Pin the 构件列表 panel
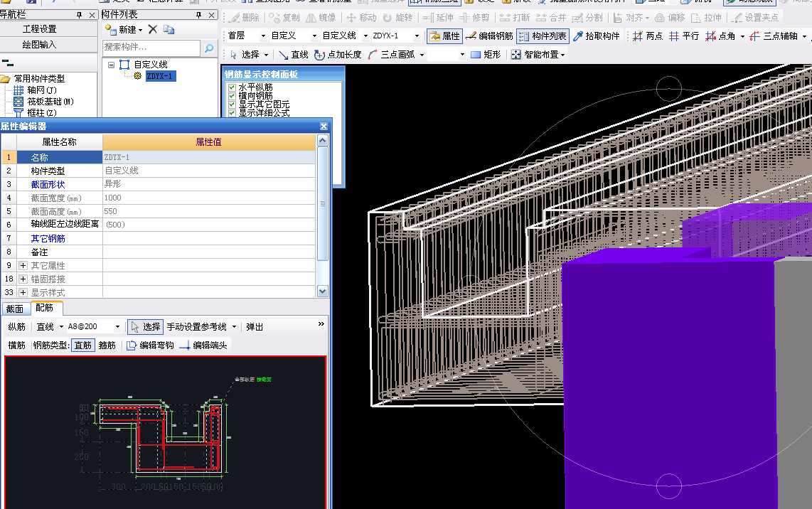Viewport: 812px width, 509px height. click(x=199, y=15)
